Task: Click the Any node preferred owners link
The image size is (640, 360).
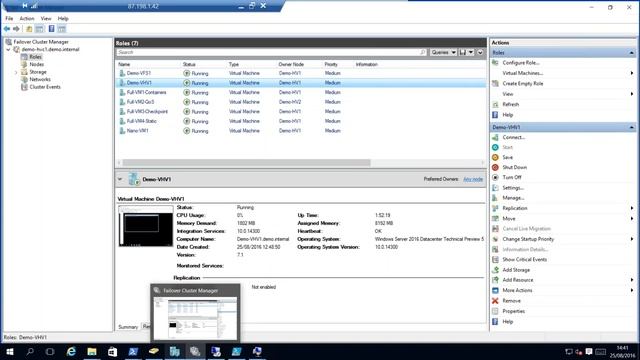Action: 473,179
